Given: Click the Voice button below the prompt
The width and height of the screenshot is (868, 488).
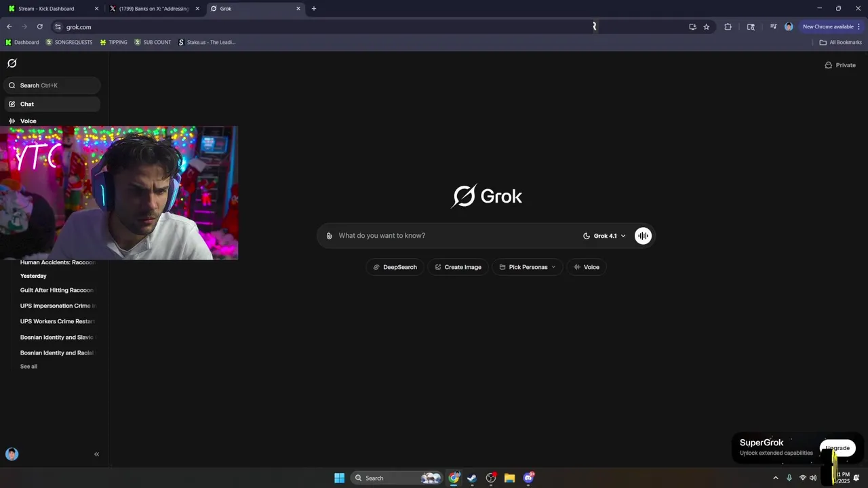Looking at the screenshot, I should tap(587, 267).
